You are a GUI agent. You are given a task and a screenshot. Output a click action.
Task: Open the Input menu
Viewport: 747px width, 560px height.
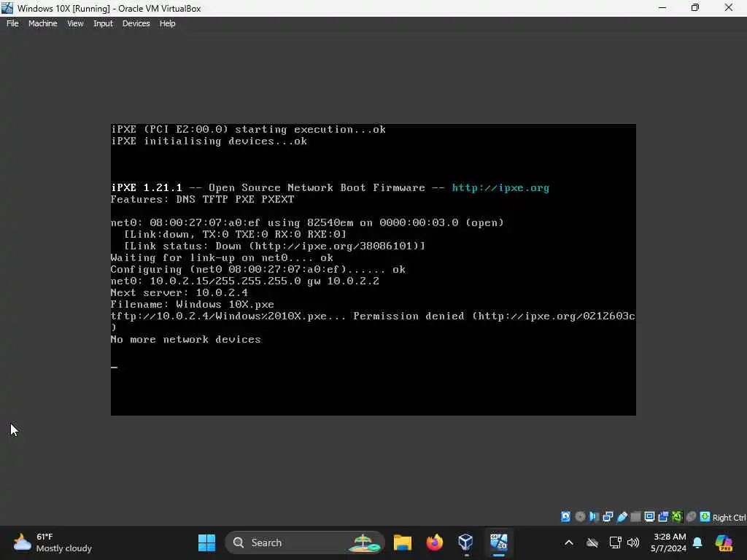103,23
